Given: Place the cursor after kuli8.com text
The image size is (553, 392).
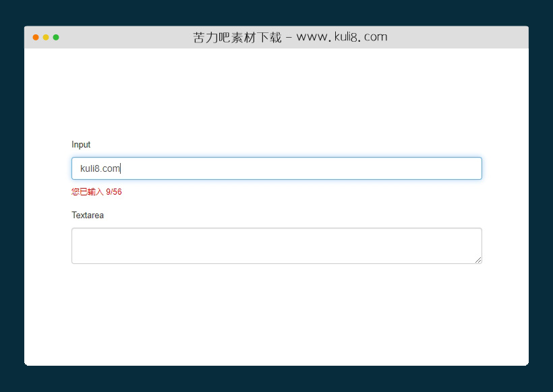Looking at the screenshot, I should point(121,168).
